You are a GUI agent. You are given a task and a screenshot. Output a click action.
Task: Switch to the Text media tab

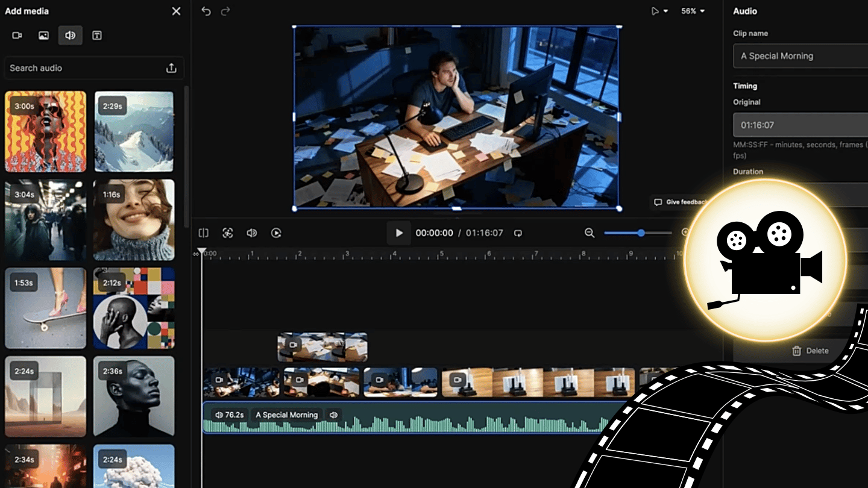[x=96, y=36]
